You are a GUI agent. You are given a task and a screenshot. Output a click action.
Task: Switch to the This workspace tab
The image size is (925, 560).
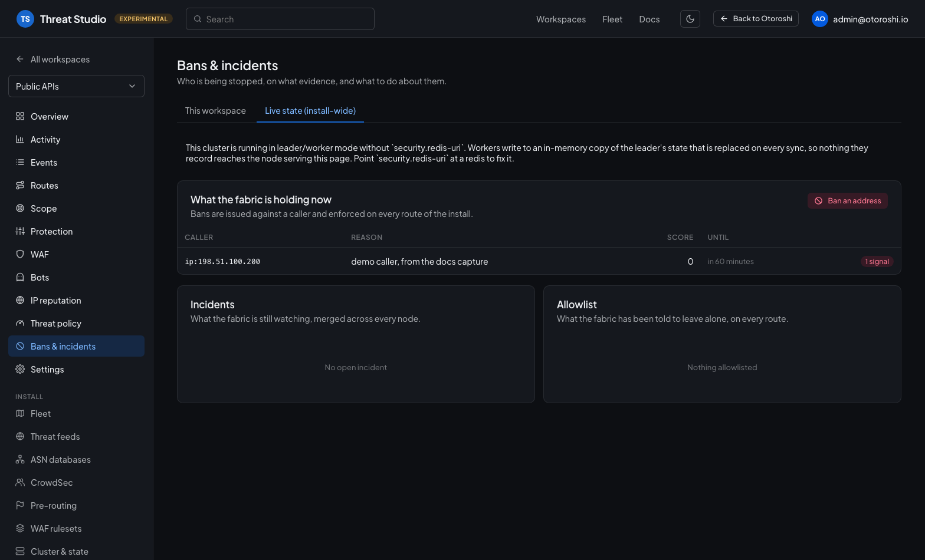(215, 111)
